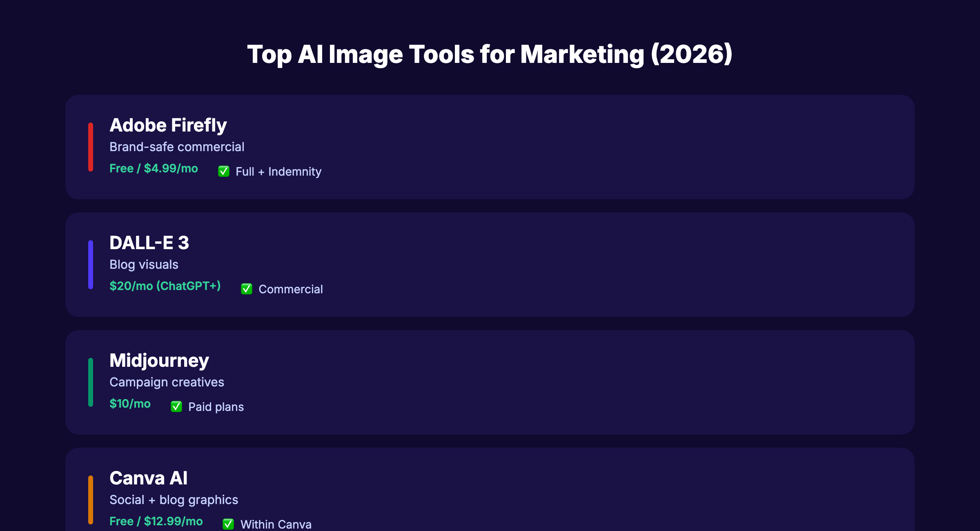The image size is (980, 531).
Task: Click the checkmark beside Commercial on DALL-E 3
Action: [x=247, y=289]
